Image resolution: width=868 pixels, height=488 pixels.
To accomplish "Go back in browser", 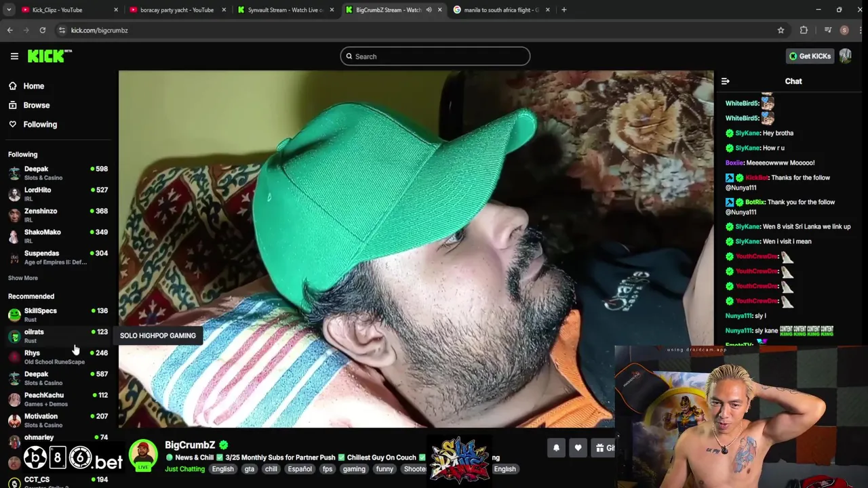I will coord(9,30).
